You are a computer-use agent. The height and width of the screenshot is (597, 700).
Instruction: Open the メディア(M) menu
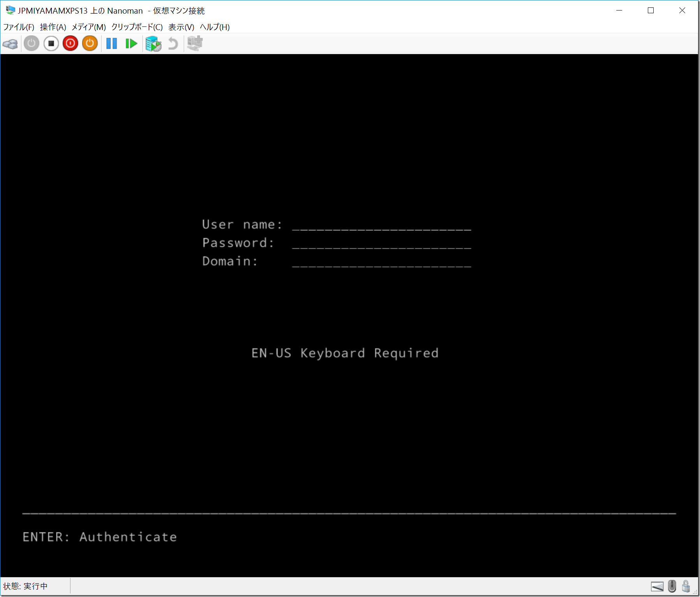[89, 27]
